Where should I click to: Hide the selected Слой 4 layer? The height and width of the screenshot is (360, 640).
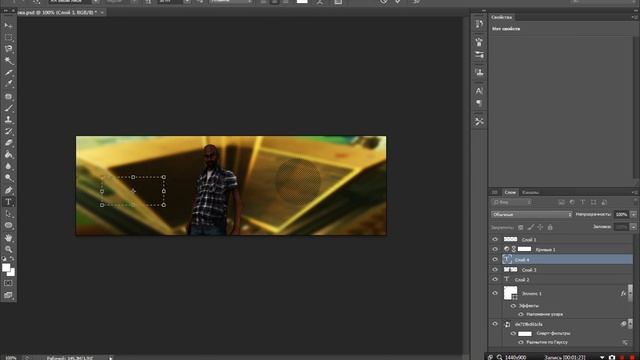(495, 259)
